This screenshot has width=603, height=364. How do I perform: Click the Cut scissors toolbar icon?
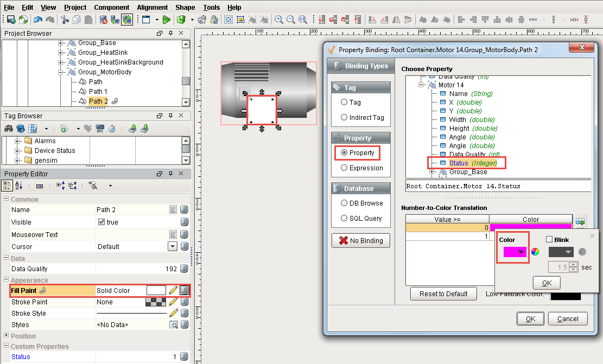point(65,20)
